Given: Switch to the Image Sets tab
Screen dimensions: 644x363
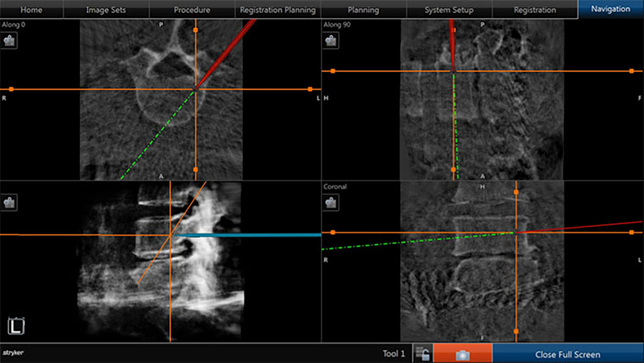Looking at the screenshot, I should click(x=106, y=10).
